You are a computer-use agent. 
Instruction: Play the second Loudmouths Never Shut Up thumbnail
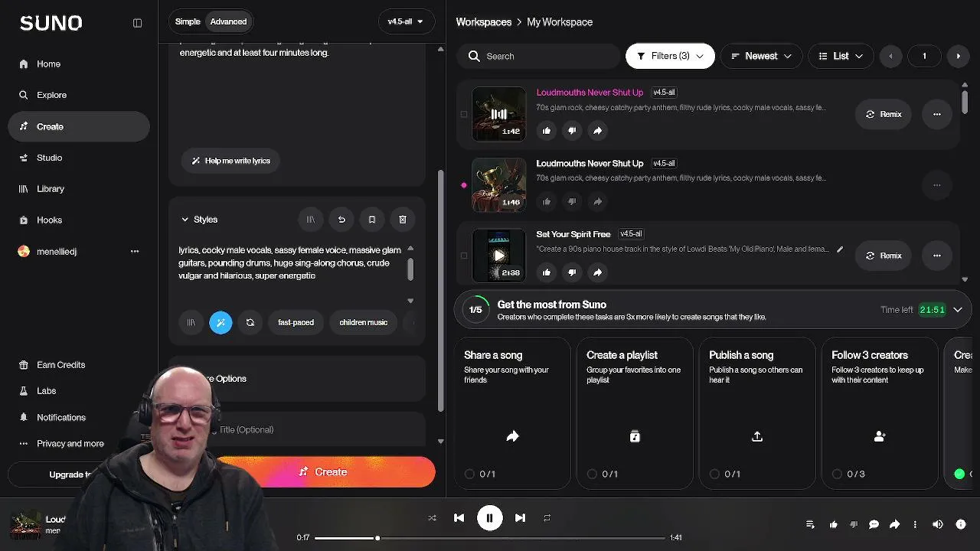pos(499,184)
